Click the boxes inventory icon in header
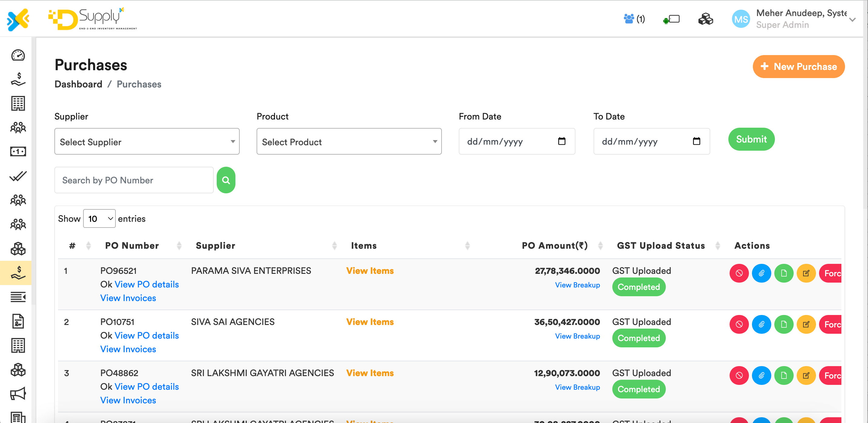 click(x=706, y=19)
